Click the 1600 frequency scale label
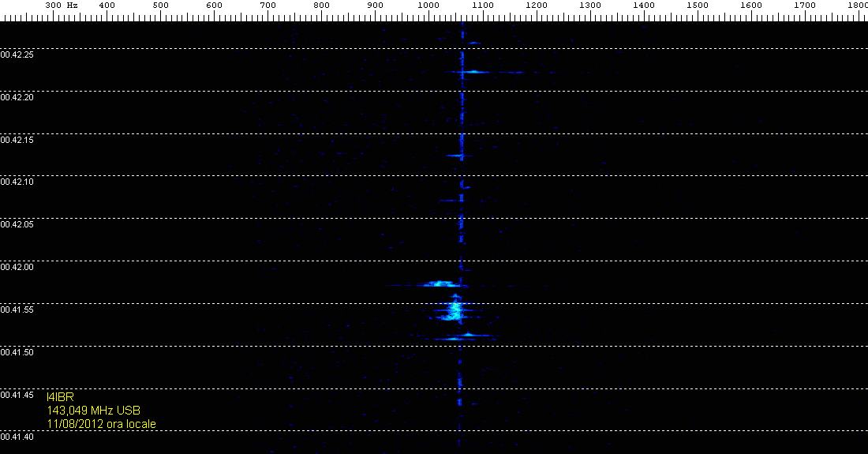Image resolution: width=868 pixels, height=454 pixels. (751, 5)
